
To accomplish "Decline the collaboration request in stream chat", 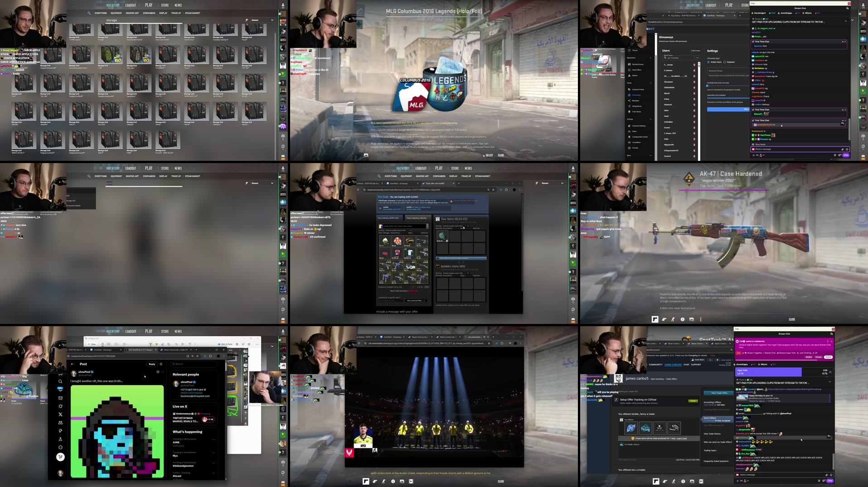I will pos(809,357).
